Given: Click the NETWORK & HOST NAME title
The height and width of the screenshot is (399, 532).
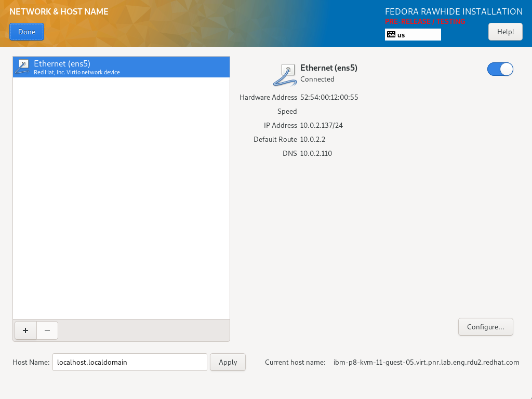Looking at the screenshot, I should (59, 11).
